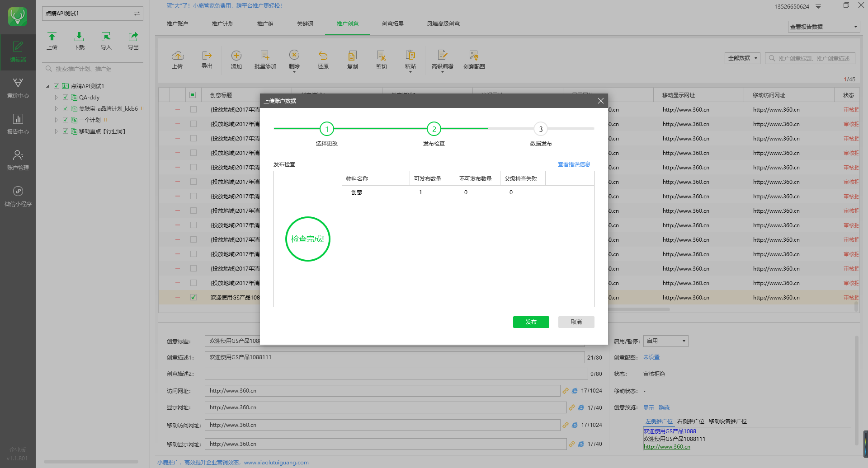The image size is (868, 468).
Task: Toggle the 点睛API测试1 tree checkbox
Action: coord(57,86)
